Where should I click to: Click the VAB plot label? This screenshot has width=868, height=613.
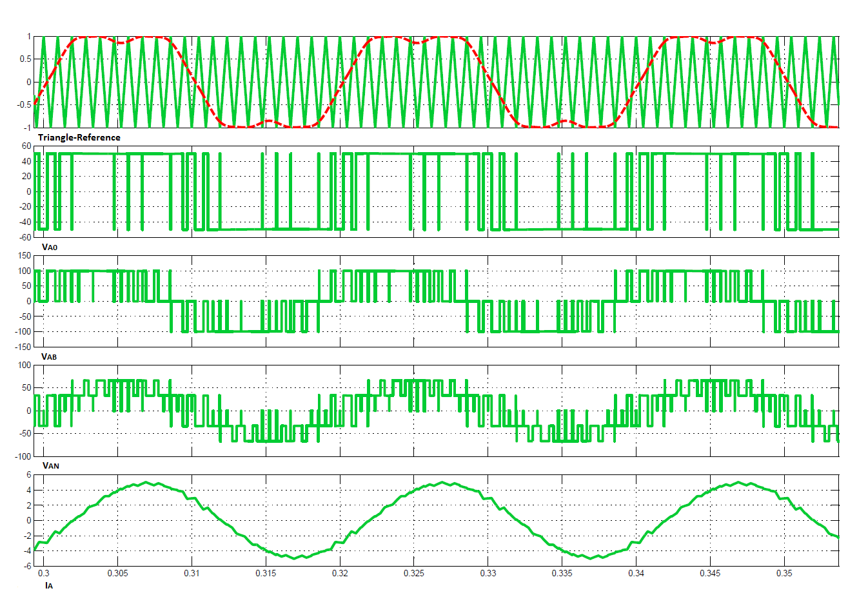50,356
